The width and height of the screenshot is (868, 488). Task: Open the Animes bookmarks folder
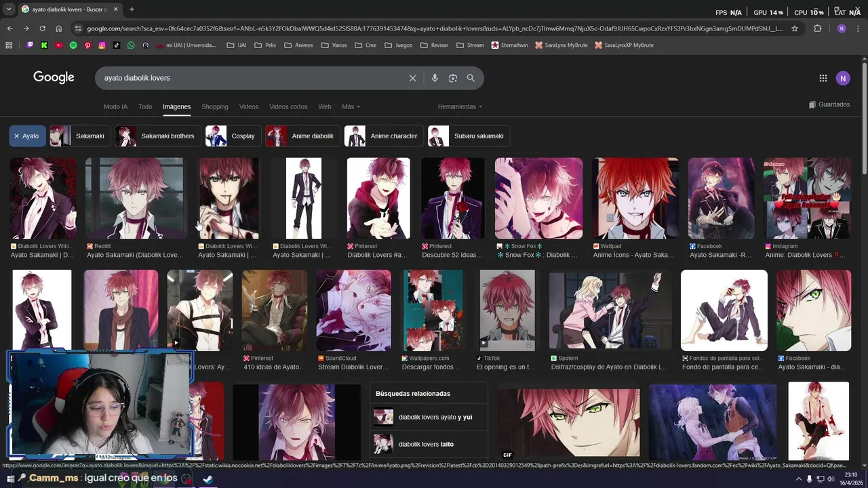click(299, 45)
